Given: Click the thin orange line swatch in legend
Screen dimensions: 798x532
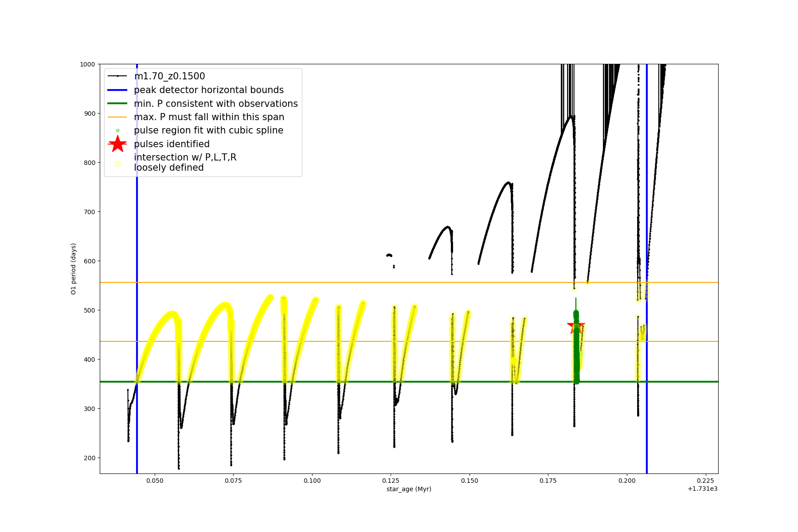Looking at the screenshot, I should [x=117, y=117].
